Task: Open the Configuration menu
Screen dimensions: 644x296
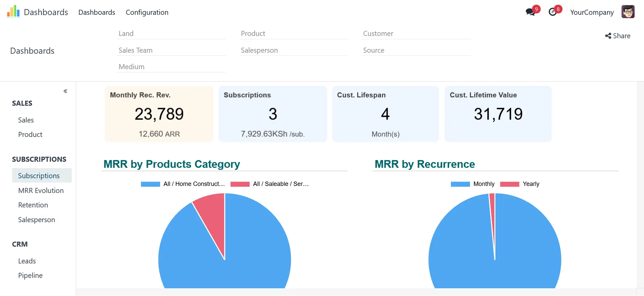Action: click(x=147, y=12)
